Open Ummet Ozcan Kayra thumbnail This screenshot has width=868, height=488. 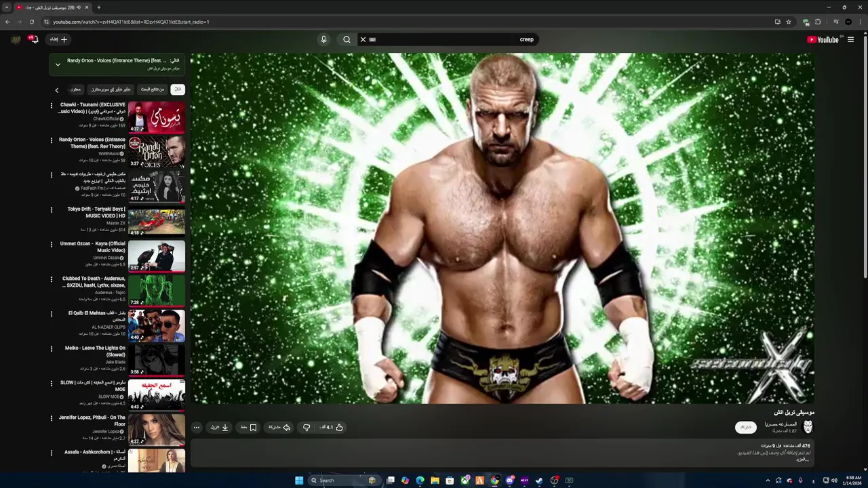click(x=157, y=256)
